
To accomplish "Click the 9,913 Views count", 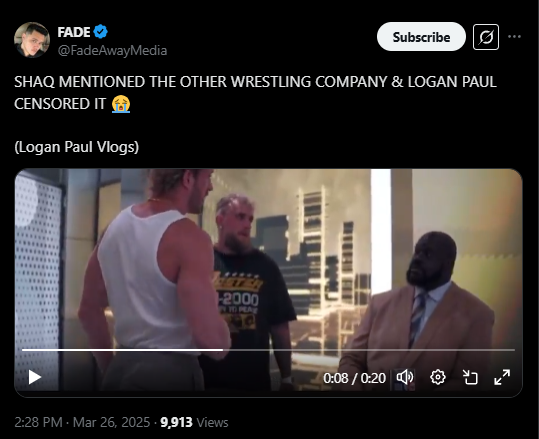I will point(194,422).
